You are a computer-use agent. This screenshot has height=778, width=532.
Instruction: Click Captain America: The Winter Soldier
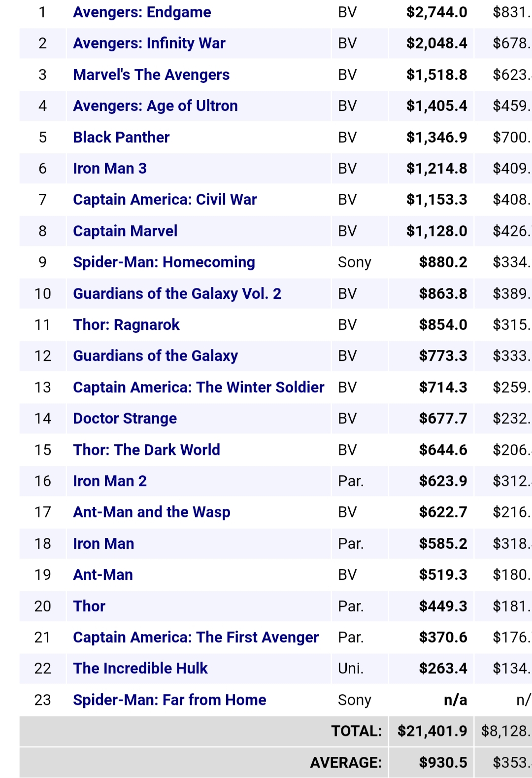[199, 388]
